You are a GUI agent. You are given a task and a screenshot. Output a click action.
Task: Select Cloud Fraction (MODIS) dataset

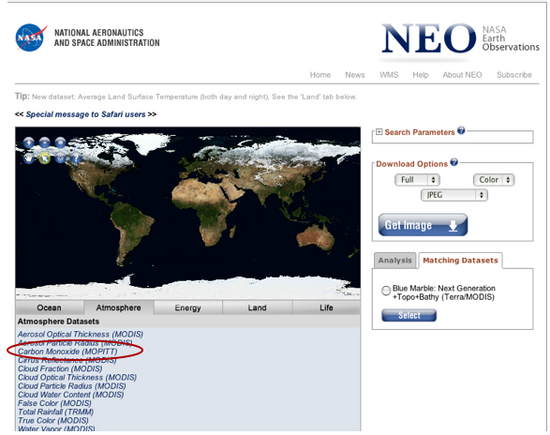(x=60, y=369)
